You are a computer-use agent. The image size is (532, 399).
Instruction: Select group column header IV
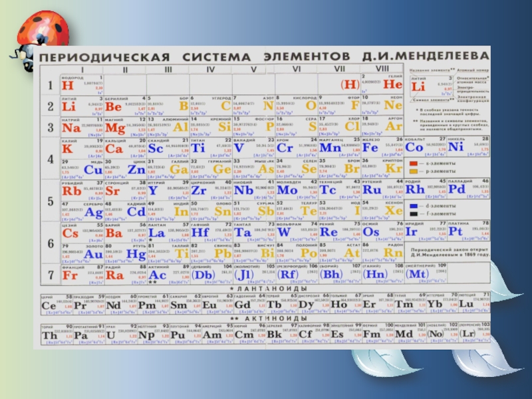[210, 70]
